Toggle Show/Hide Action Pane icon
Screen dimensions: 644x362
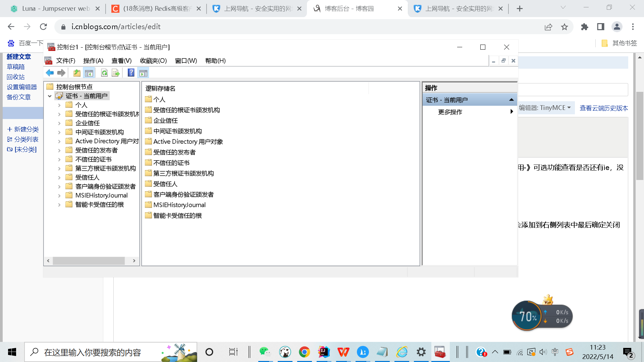click(x=143, y=73)
